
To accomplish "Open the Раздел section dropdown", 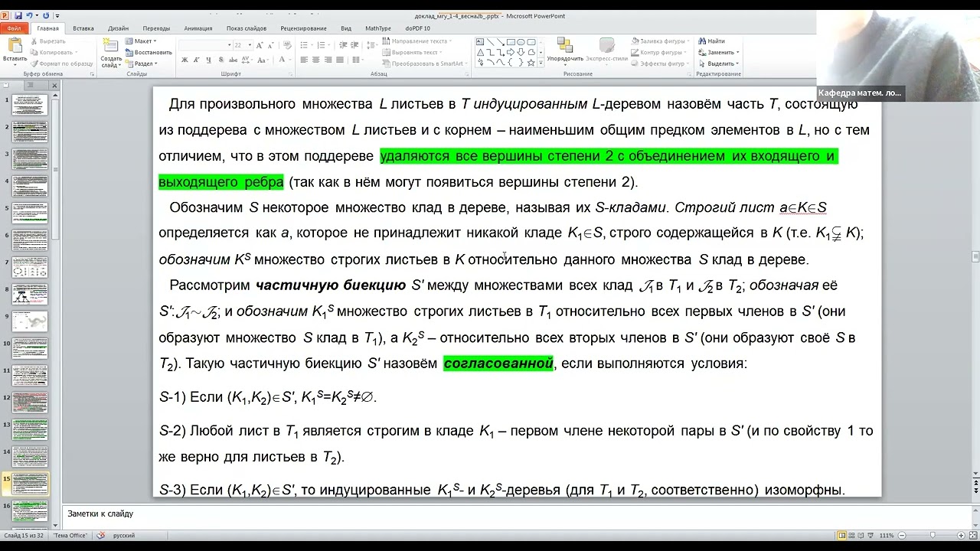I will (142, 64).
